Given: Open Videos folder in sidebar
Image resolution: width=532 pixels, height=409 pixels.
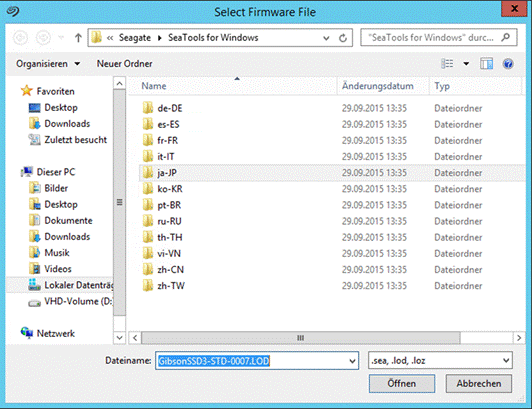Looking at the screenshot, I should [x=50, y=269].
